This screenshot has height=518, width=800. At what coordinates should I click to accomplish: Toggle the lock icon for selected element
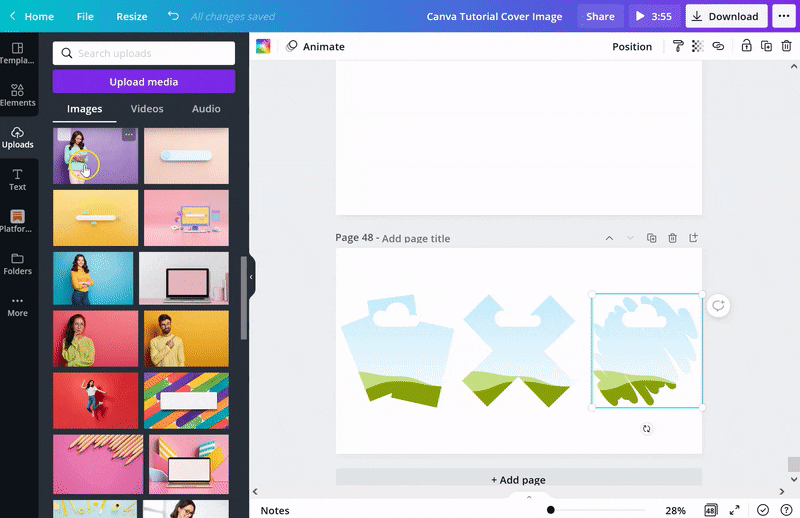[x=746, y=46]
